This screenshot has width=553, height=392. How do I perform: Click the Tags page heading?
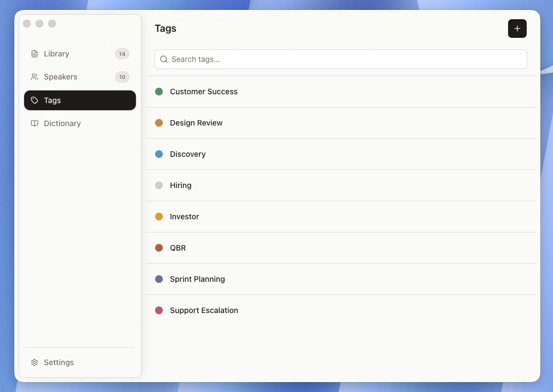[166, 29]
